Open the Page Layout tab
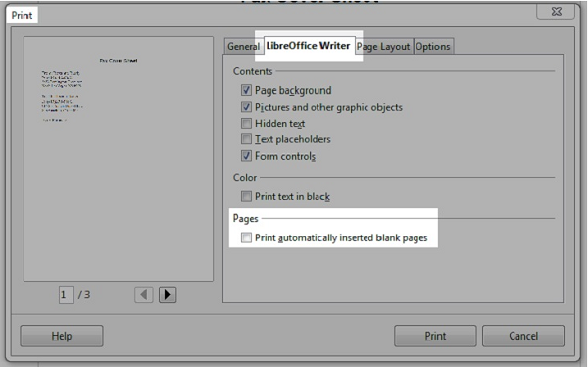Screen dimensions: 588x367 (x=383, y=46)
